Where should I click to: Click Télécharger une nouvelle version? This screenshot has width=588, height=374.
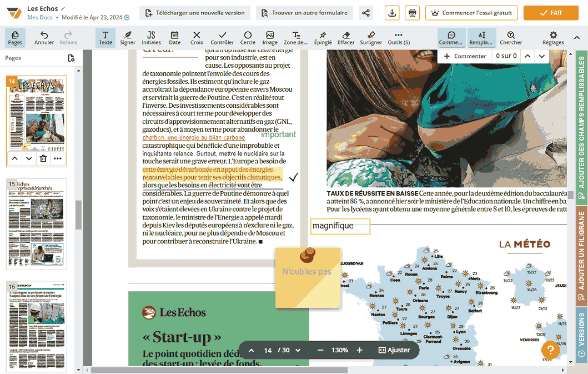point(195,13)
